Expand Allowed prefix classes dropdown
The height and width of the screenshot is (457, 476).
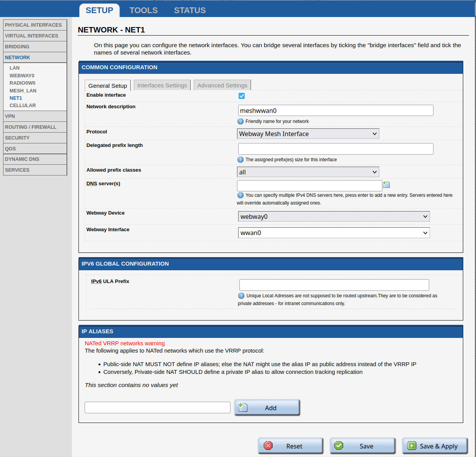[308, 172]
